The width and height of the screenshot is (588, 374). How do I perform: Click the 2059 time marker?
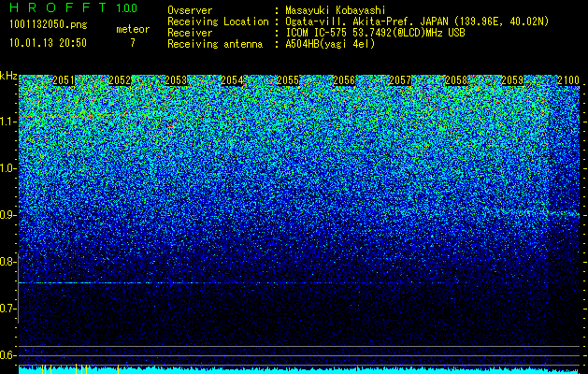point(512,80)
